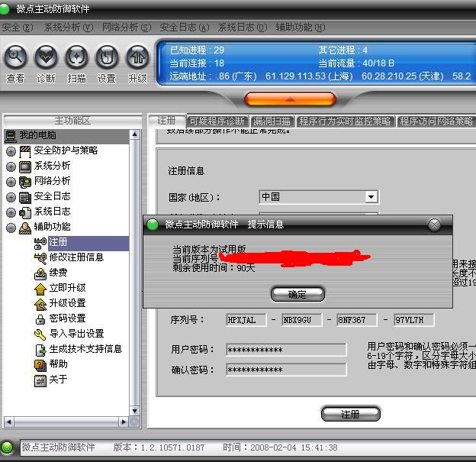Select the 注册 tab
Viewport: 476px width, 462px height.
click(x=166, y=121)
